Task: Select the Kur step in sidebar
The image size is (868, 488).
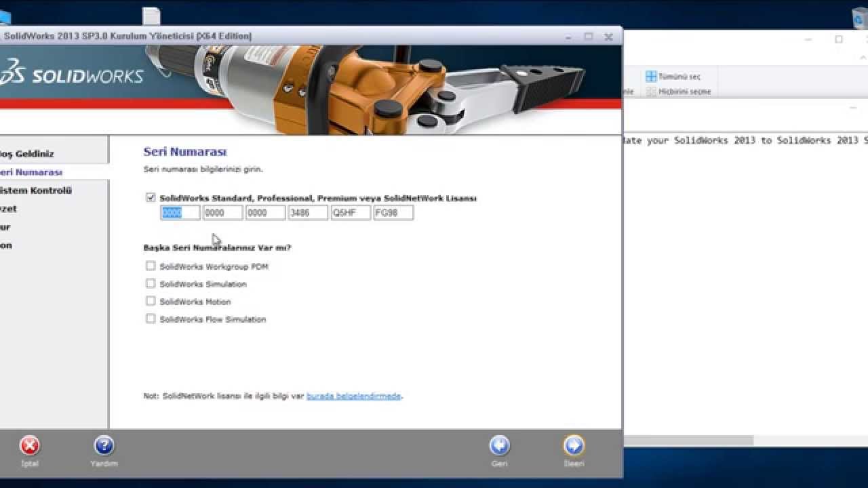Action: click(x=5, y=227)
